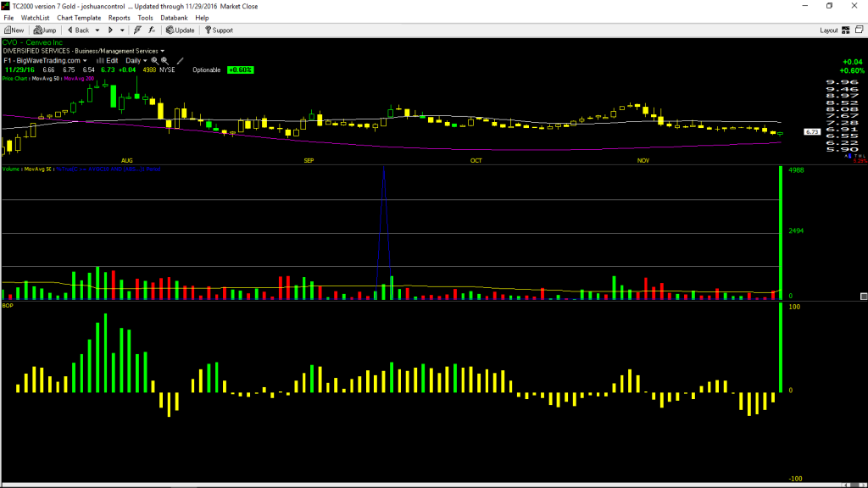868x488 pixels.
Task: Expand the Forward history dropdown arrow
Action: 122,30
